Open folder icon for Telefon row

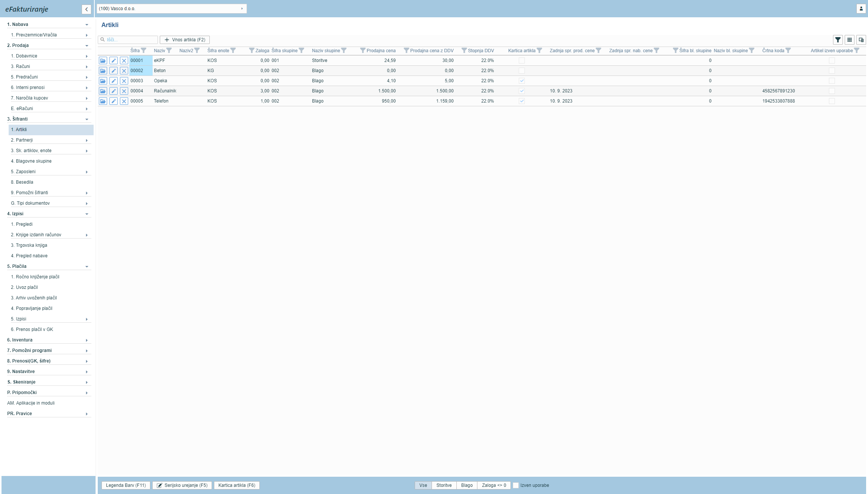coord(103,101)
